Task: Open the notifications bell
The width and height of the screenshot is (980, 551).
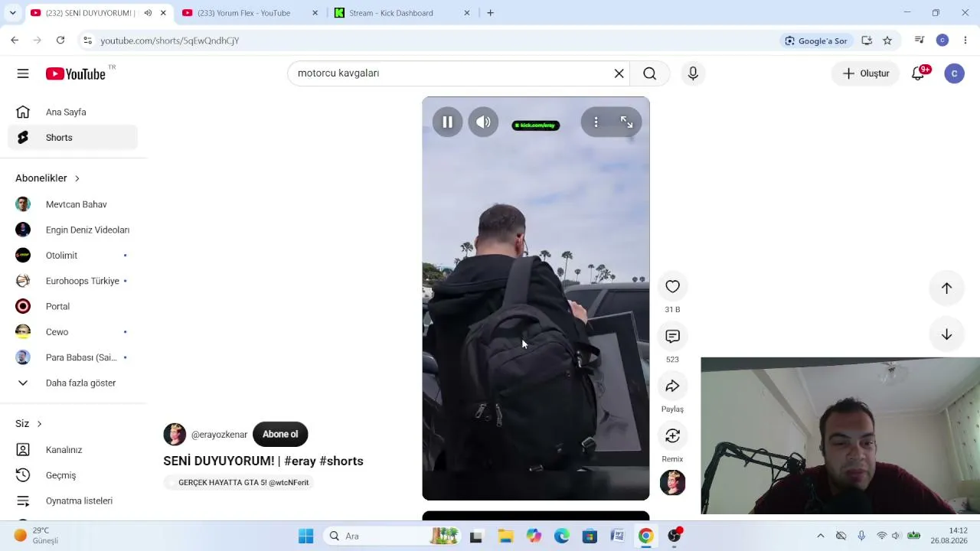Action: [918, 73]
